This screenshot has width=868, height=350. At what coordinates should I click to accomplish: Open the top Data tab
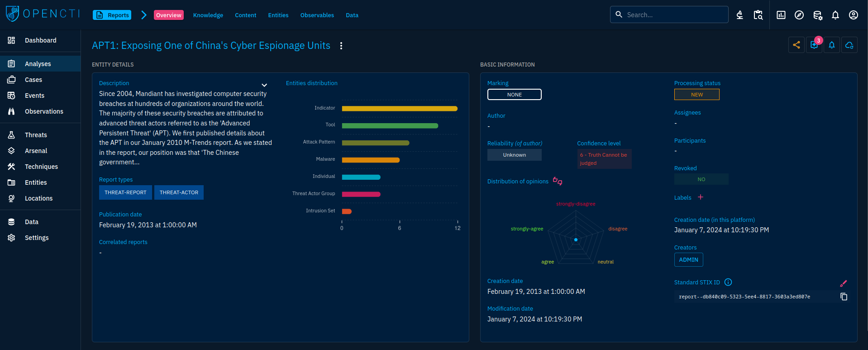click(352, 15)
